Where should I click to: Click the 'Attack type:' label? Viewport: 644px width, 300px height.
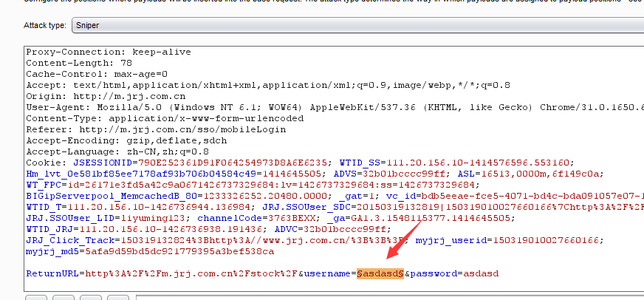pos(45,25)
